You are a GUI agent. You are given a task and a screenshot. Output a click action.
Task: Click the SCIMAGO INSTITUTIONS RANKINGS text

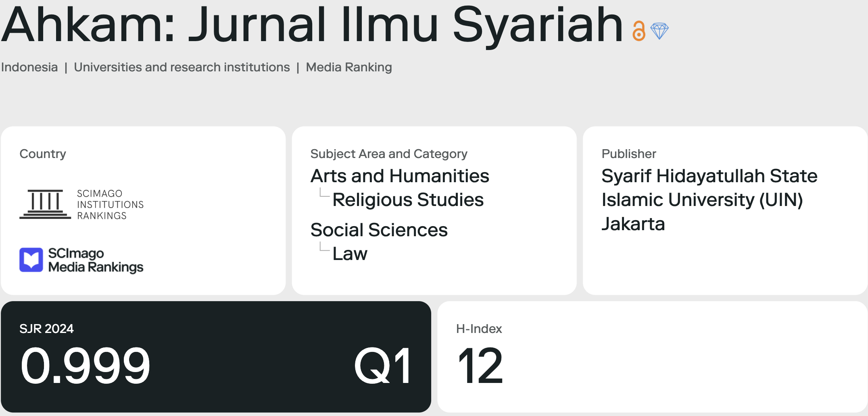click(x=110, y=204)
